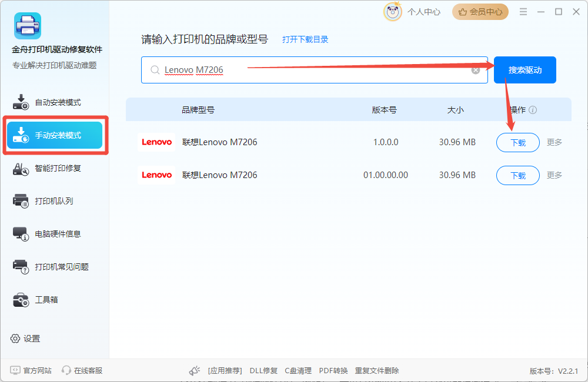588x382 pixels.
Task: Download the driver version 1.0.0.0
Action: [518, 142]
